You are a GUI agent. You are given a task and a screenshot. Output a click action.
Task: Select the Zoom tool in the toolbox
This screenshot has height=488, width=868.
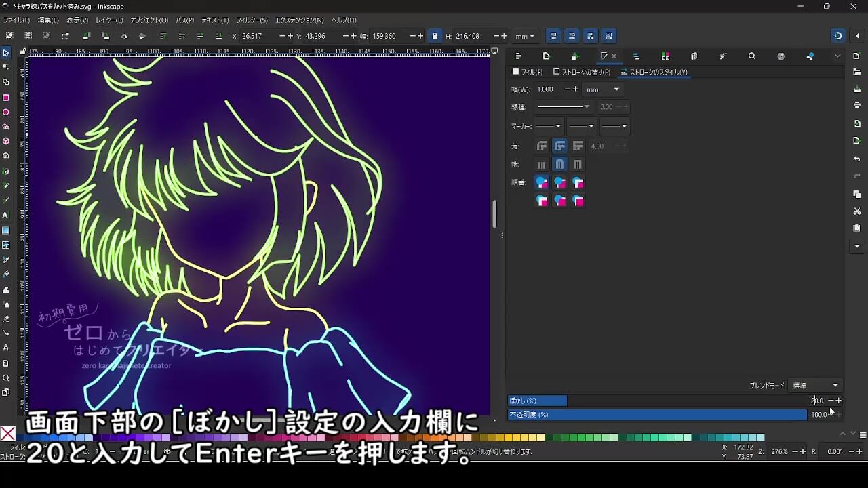click(6, 378)
